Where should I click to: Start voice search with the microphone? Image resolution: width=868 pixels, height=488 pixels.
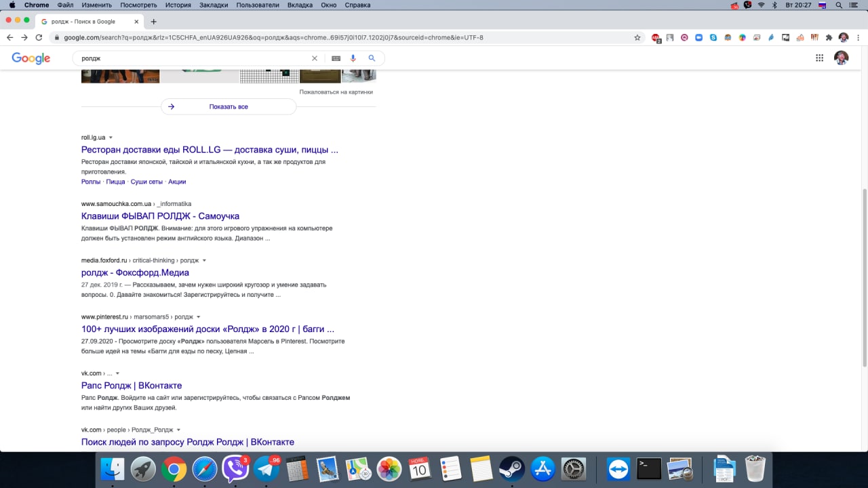(353, 58)
